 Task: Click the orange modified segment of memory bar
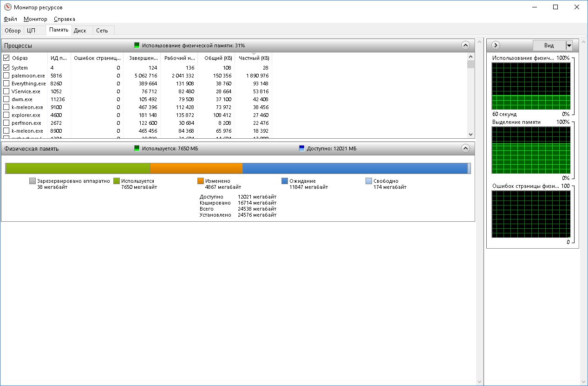[x=196, y=168]
